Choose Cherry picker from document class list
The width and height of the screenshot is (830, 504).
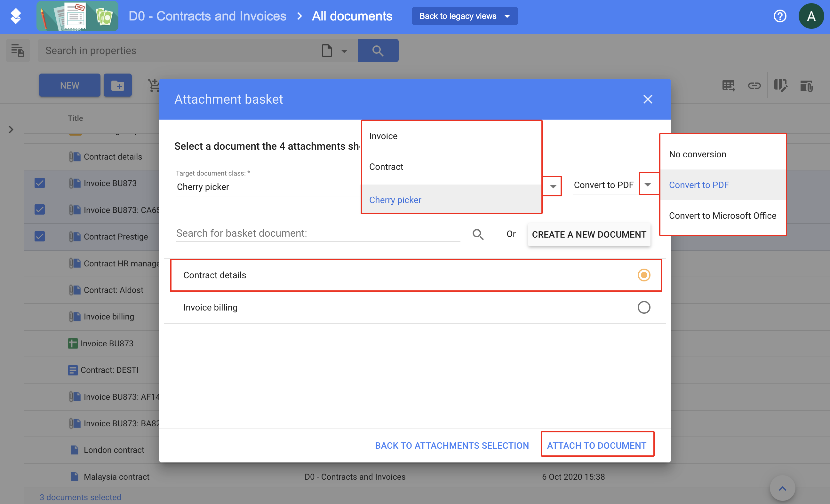click(451, 200)
